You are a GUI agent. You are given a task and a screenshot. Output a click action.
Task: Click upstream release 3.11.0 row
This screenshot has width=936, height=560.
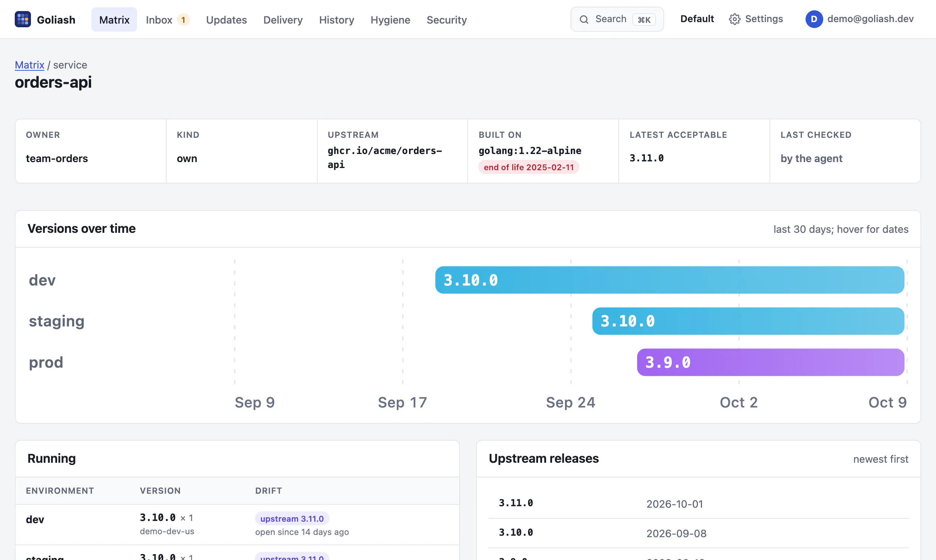[698, 504]
